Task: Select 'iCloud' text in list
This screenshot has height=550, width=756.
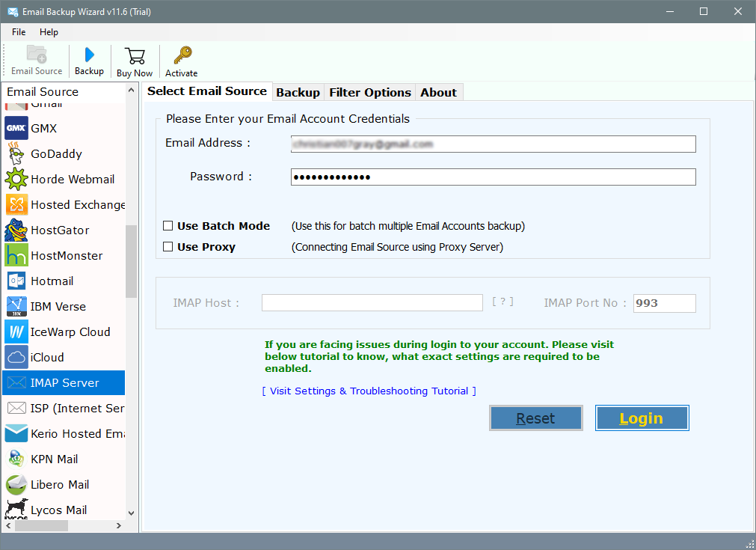Action: click(47, 358)
